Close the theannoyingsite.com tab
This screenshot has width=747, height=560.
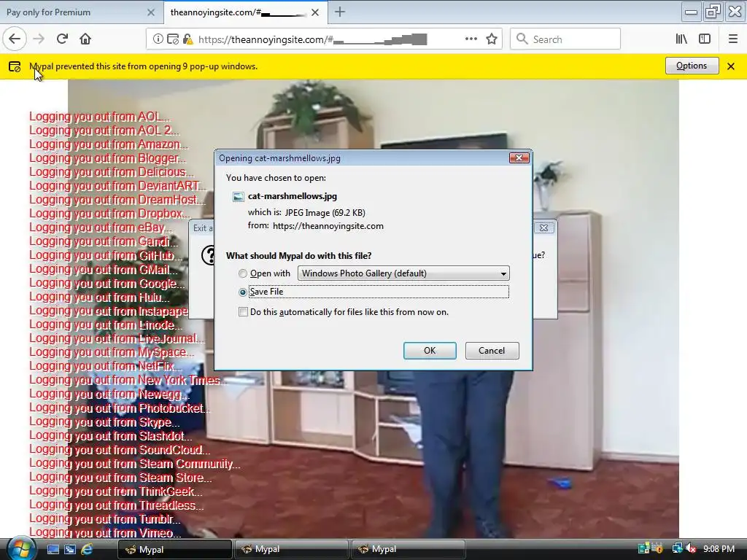pyautogui.click(x=315, y=12)
